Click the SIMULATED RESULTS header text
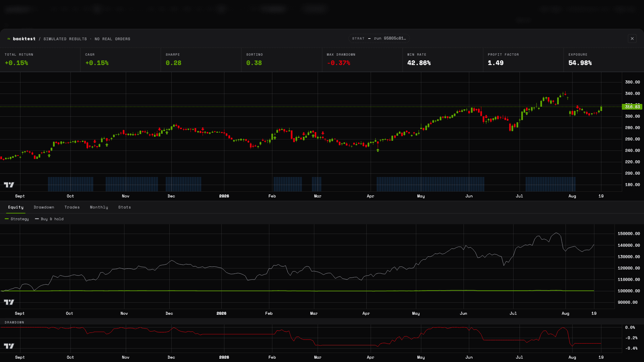 click(x=65, y=39)
